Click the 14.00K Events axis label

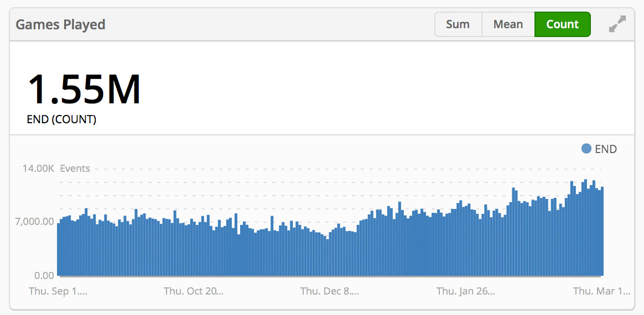55,169
